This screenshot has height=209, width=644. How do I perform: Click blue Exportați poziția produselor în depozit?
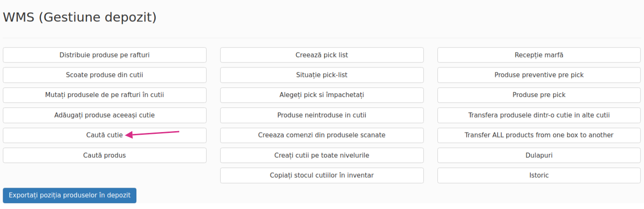(69, 195)
